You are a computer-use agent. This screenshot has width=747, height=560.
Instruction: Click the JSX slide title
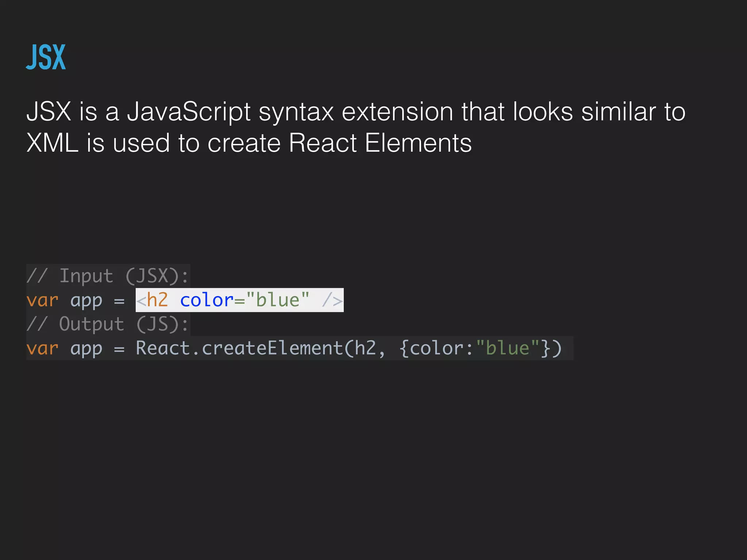coord(46,57)
